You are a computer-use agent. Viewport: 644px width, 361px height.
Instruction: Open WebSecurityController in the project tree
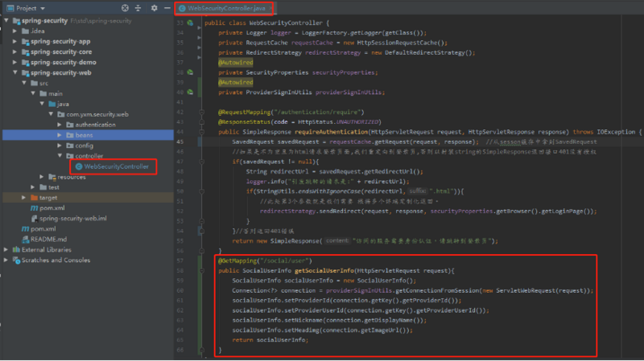(116, 166)
